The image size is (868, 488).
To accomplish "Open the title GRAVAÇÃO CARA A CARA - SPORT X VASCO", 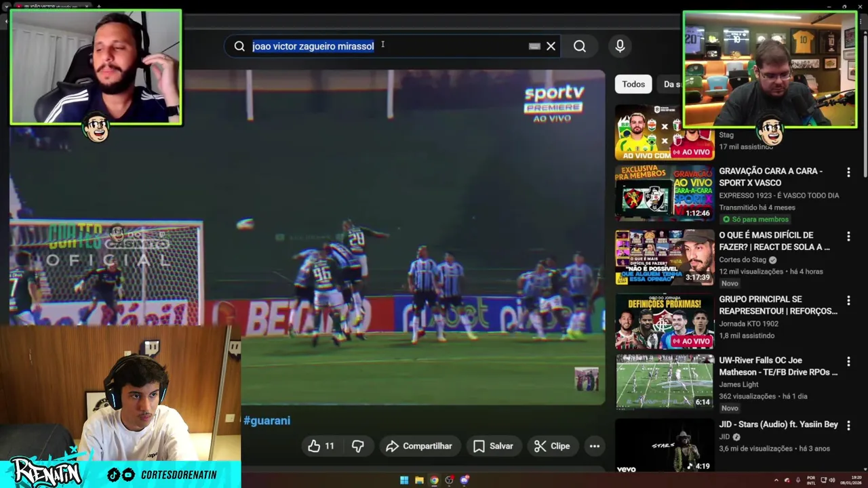I will pos(770,177).
